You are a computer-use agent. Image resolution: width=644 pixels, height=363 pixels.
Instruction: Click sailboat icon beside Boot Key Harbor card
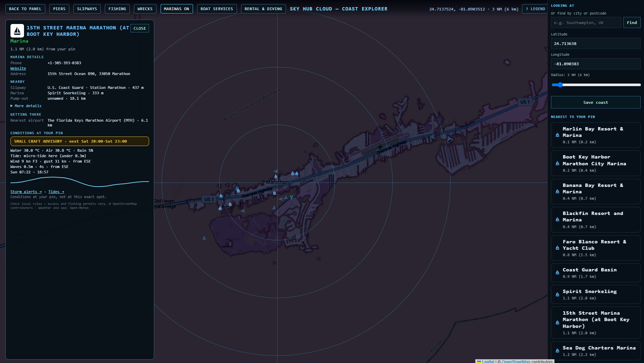tap(557, 163)
